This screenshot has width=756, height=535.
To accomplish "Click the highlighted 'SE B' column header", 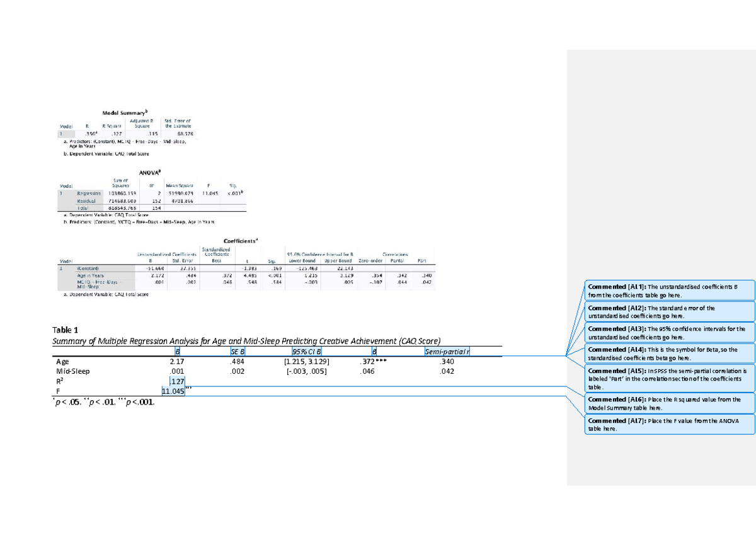I will (238, 352).
